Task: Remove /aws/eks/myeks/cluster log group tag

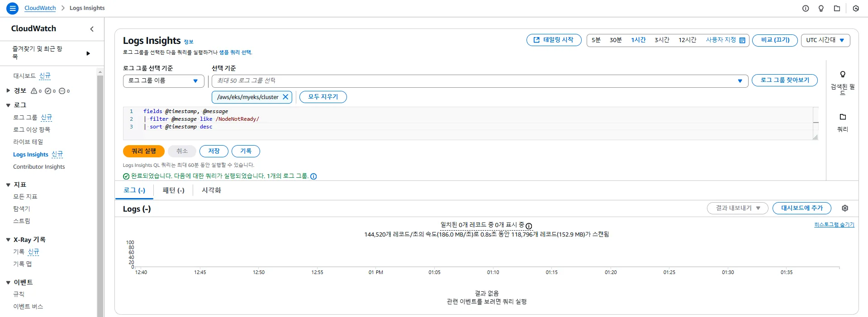Action: click(285, 97)
